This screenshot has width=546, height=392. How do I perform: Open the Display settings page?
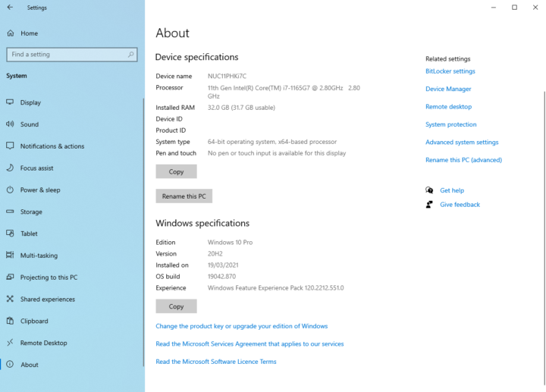pos(30,102)
